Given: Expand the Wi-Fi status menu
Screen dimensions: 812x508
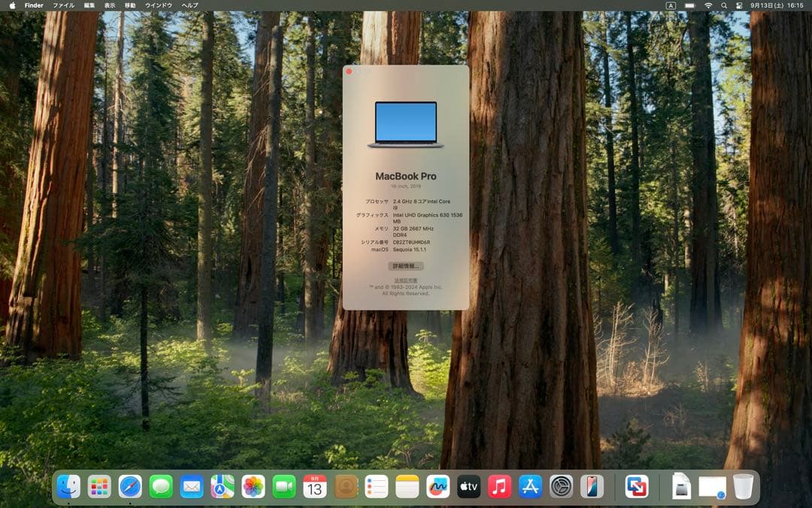Looking at the screenshot, I should point(708,5).
